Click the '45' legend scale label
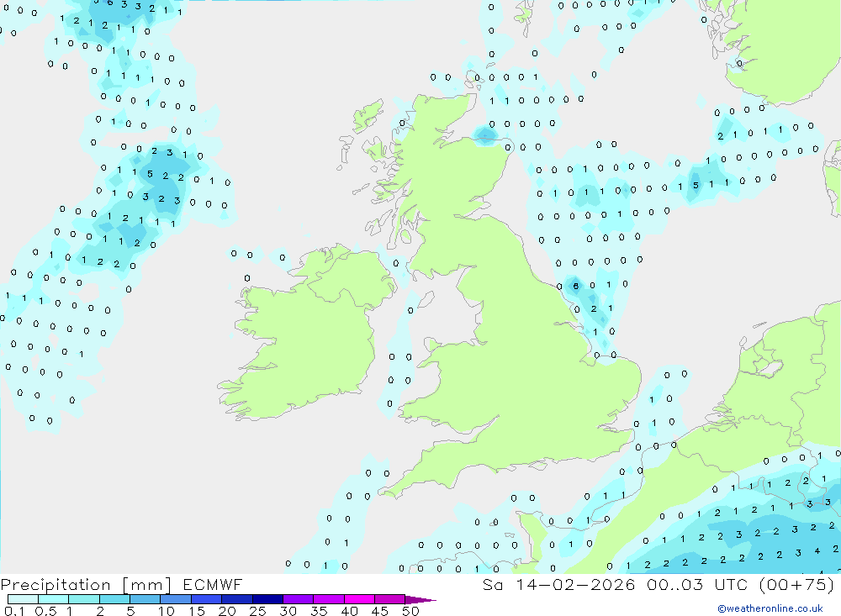 380,611
